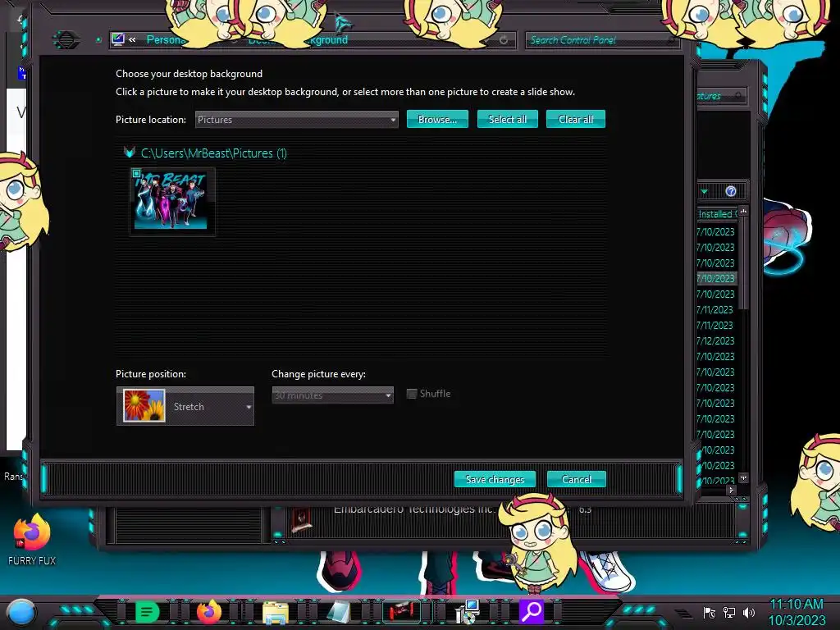Click the Action Center flag tray icon
Image resolution: width=840 pixels, height=630 pixels.
point(710,612)
